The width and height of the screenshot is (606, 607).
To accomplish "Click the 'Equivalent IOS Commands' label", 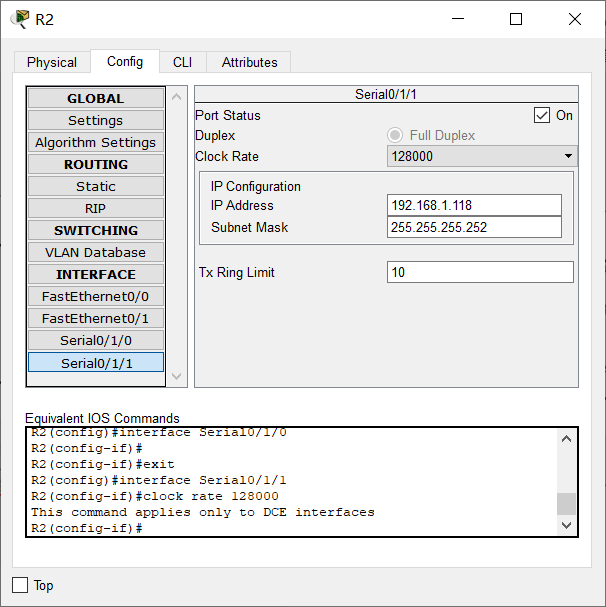I will pos(102,418).
